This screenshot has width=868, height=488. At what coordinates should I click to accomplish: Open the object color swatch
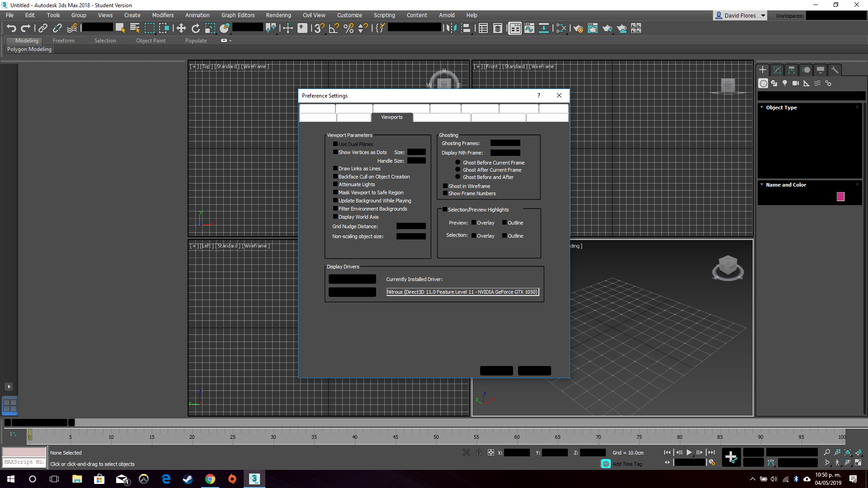[840, 196]
